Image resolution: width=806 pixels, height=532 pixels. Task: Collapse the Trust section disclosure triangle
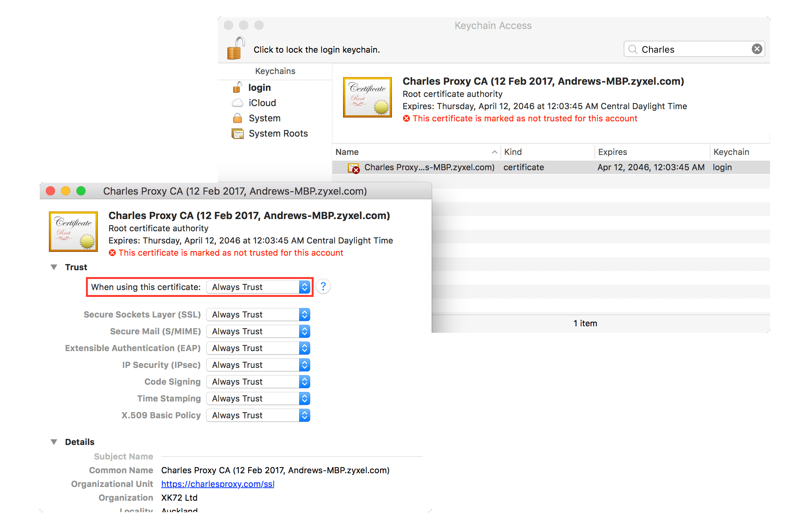click(54, 267)
